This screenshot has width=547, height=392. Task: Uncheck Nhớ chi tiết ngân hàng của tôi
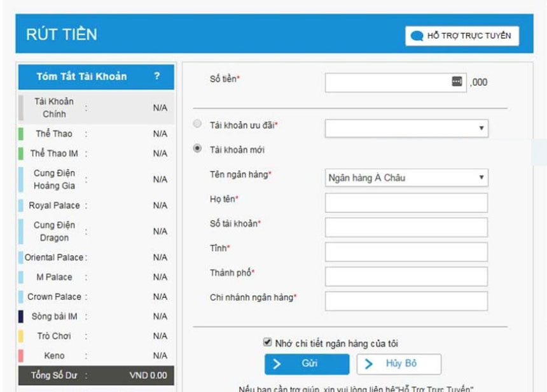click(x=267, y=343)
